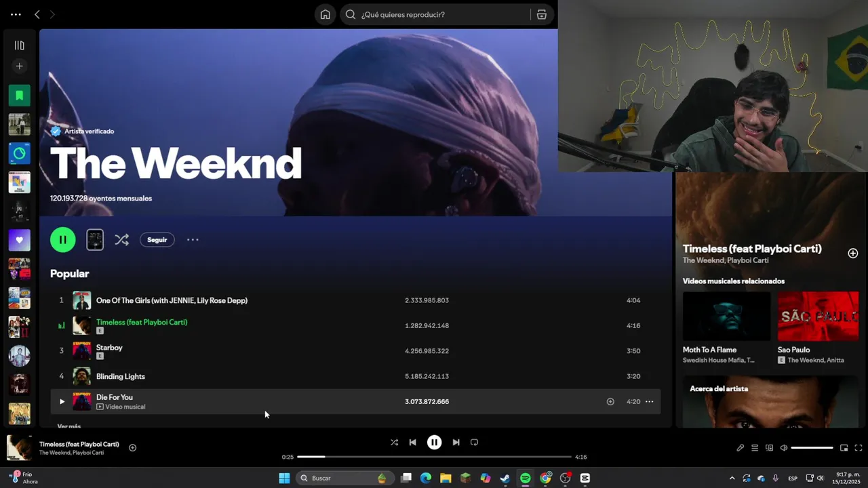
Task: Show hidden system tray icons
Action: pos(732,478)
